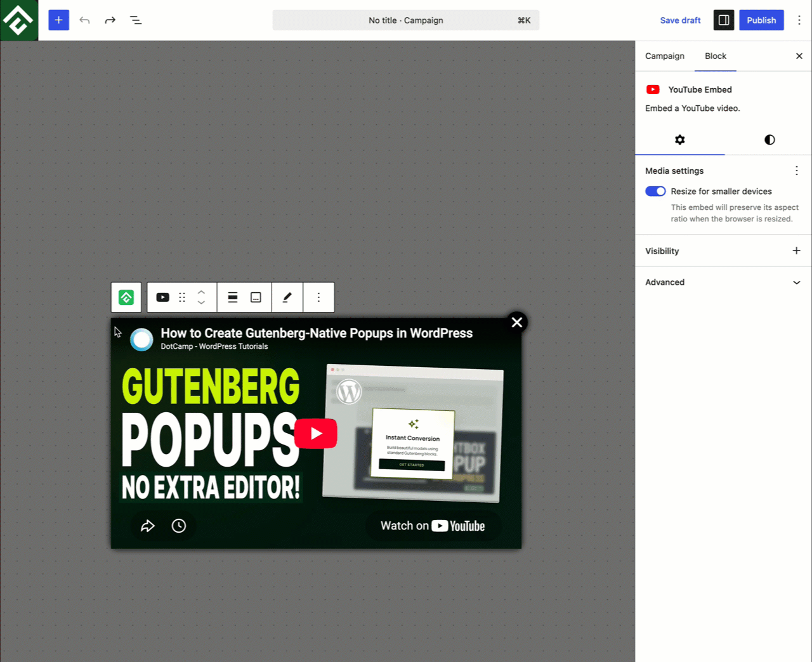Redo the last undone change
Image resolution: width=812 pixels, height=662 pixels.
110,20
